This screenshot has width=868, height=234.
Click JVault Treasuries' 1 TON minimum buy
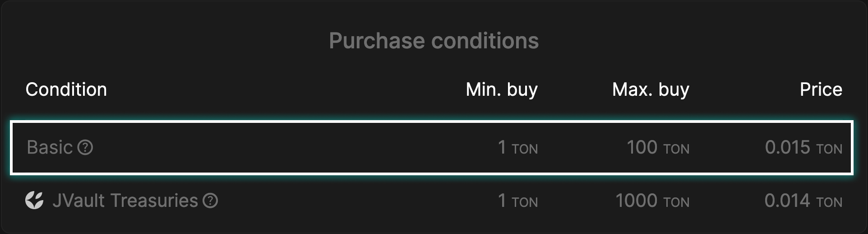click(517, 201)
